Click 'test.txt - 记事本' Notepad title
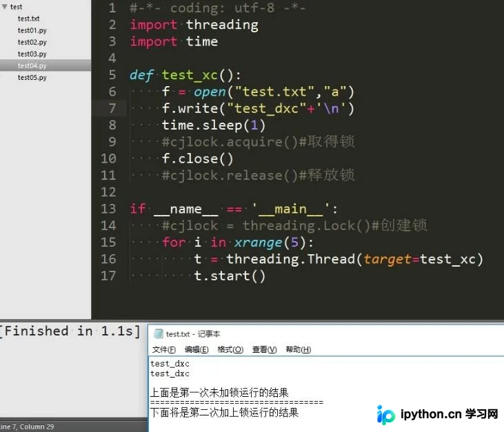This screenshot has height=432, width=504. click(193, 334)
